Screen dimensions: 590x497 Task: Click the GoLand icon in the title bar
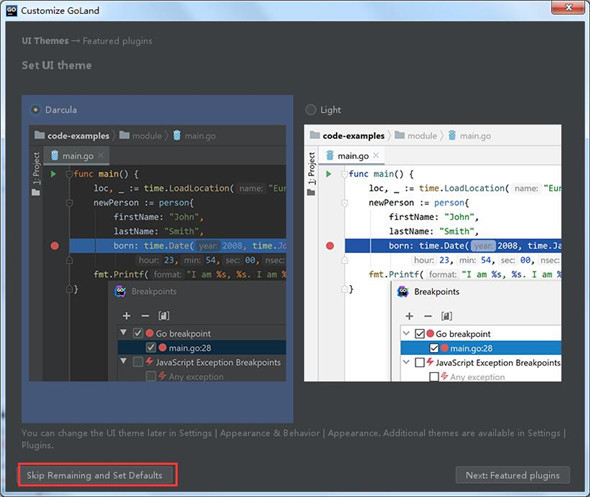pos(12,10)
